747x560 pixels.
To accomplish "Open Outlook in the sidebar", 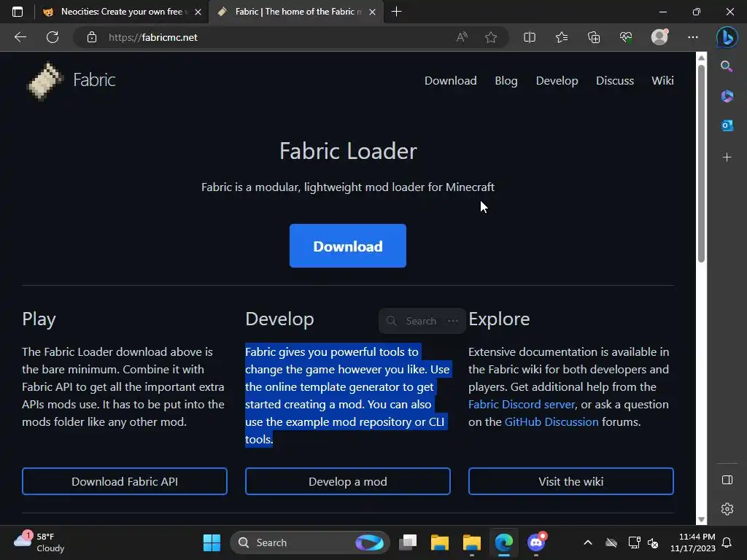I will pyautogui.click(x=727, y=125).
